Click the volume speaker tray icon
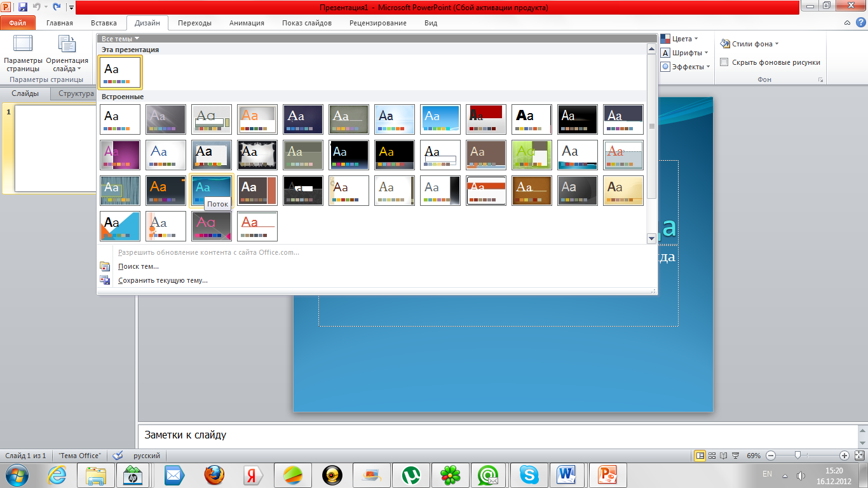This screenshot has height=488, width=868. pos(801,475)
